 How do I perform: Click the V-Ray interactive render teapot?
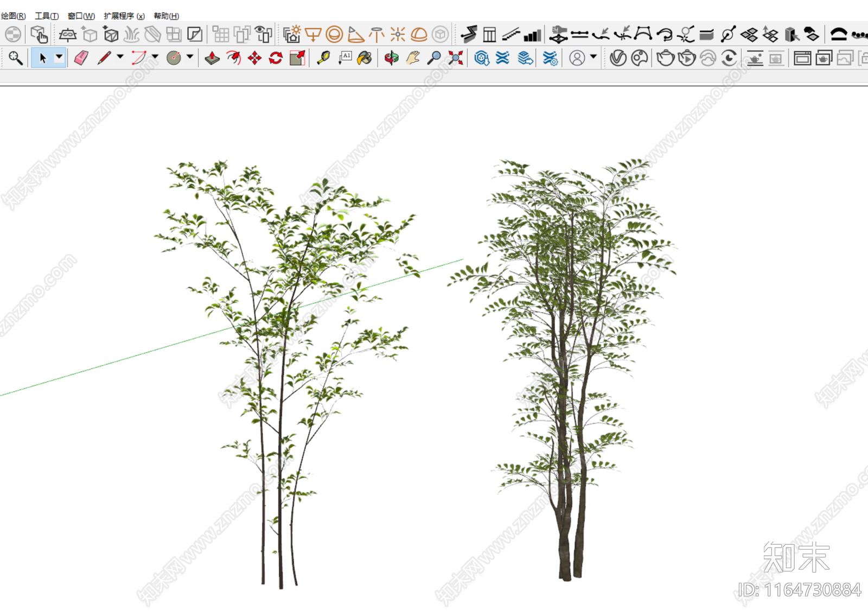pyautogui.click(x=687, y=58)
